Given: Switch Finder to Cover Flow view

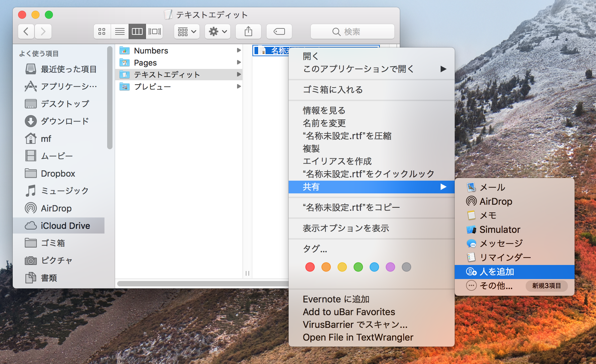Looking at the screenshot, I should tap(154, 31).
